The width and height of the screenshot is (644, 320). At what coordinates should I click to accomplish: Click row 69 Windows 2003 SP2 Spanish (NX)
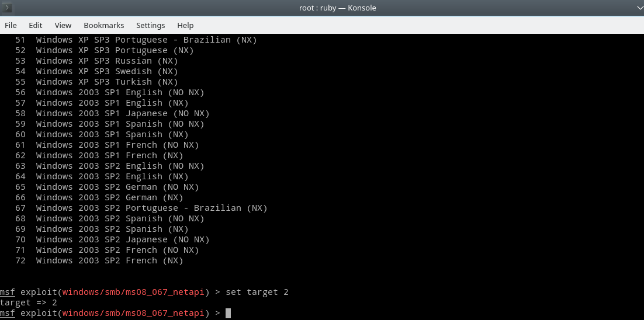(102, 229)
